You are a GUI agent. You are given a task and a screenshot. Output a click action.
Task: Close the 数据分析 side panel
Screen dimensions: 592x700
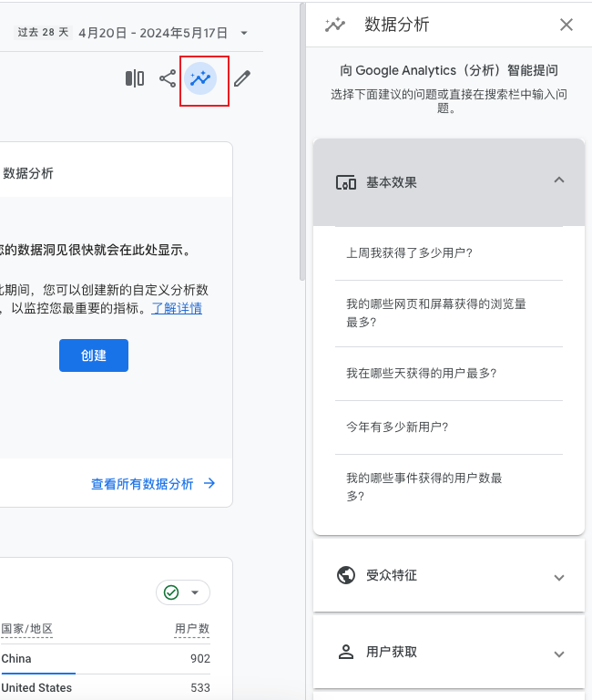coord(566,25)
